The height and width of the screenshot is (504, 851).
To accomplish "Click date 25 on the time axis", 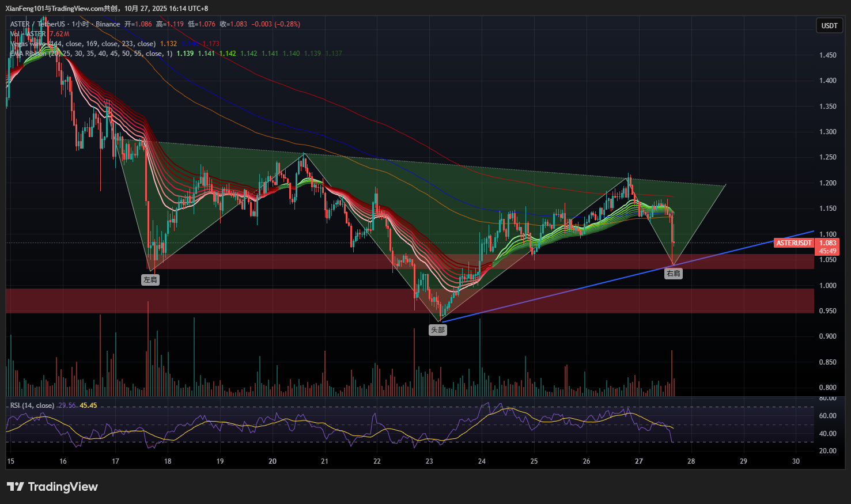I will click(534, 461).
